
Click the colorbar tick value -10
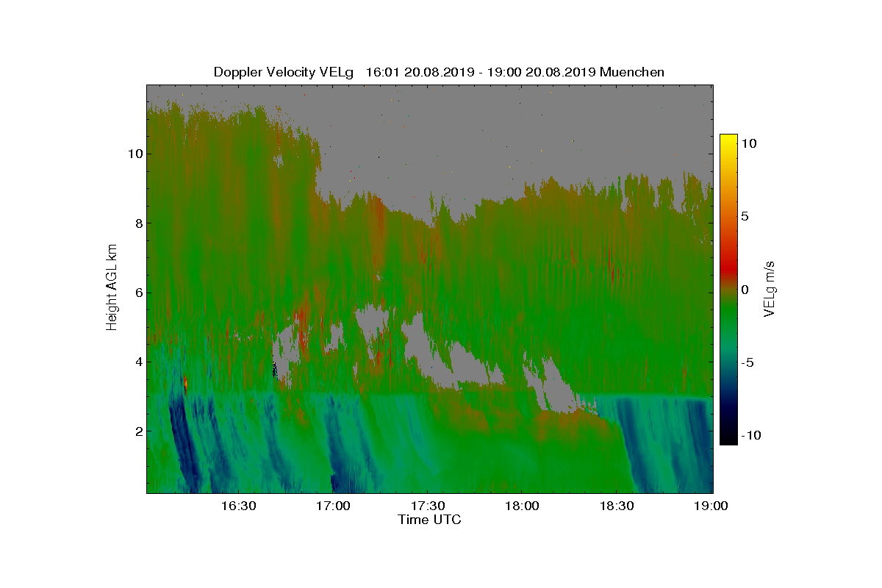point(751,435)
